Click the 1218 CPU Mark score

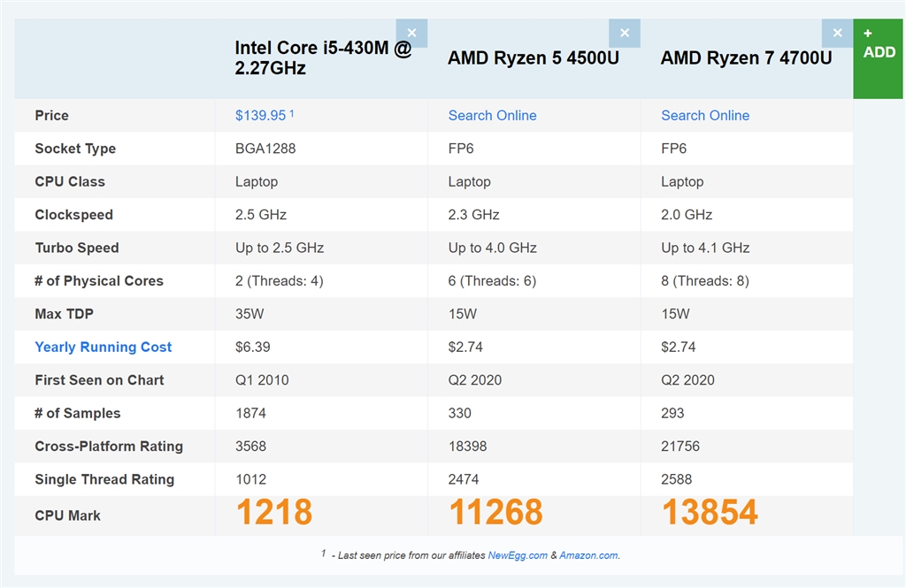click(273, 513)
